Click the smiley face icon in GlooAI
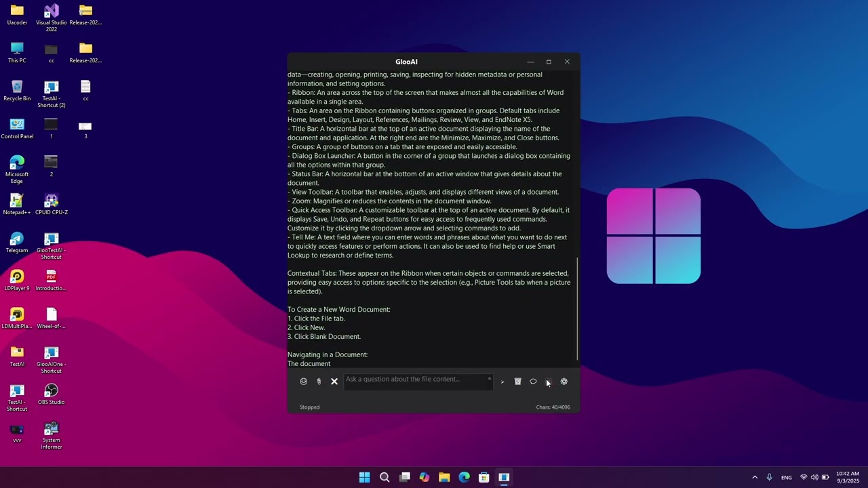The image size is (868, 488). click(x=303, y=382)
